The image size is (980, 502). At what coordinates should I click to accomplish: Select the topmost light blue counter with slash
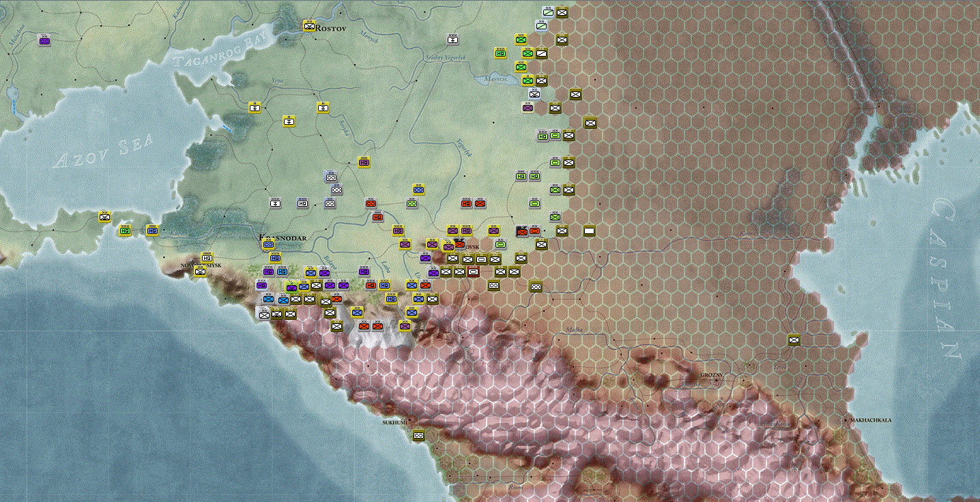click(548, 12)
